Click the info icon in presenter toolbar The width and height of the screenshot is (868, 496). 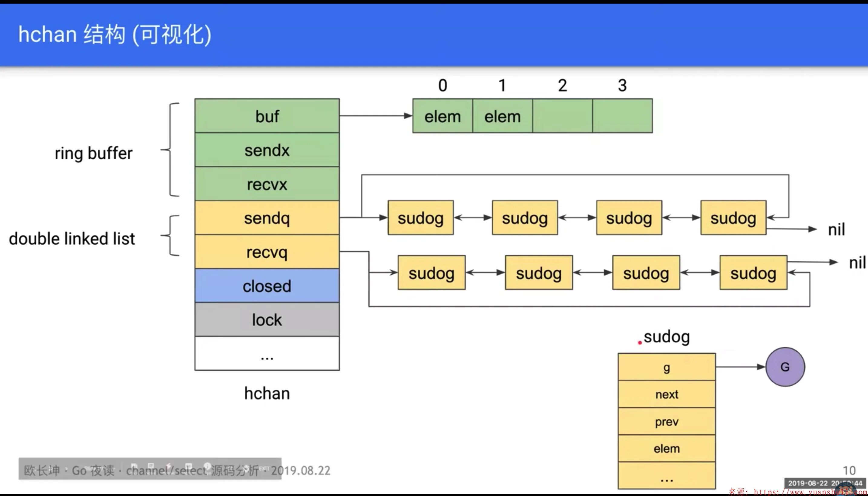click(x=207, y=466)
